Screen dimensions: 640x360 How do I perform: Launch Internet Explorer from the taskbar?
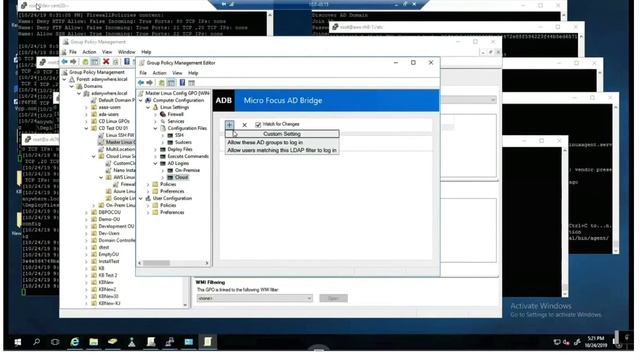pyautogui.click(x=74, y=342)
